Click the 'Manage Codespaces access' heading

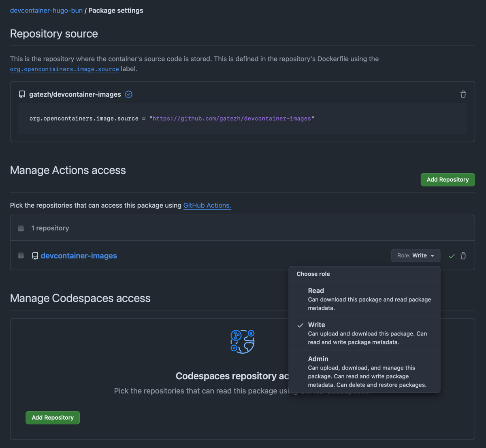(80, 298)
